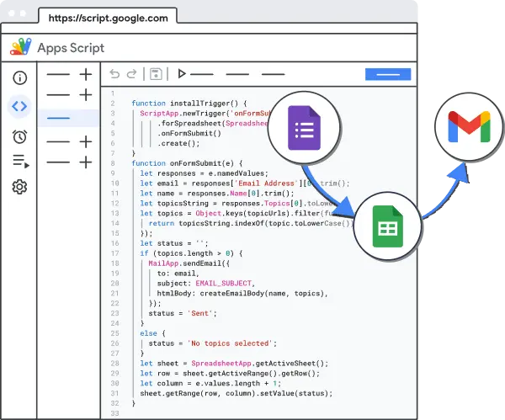Click code line 'function onFormSubmit(e) {'

pos(187,163)
